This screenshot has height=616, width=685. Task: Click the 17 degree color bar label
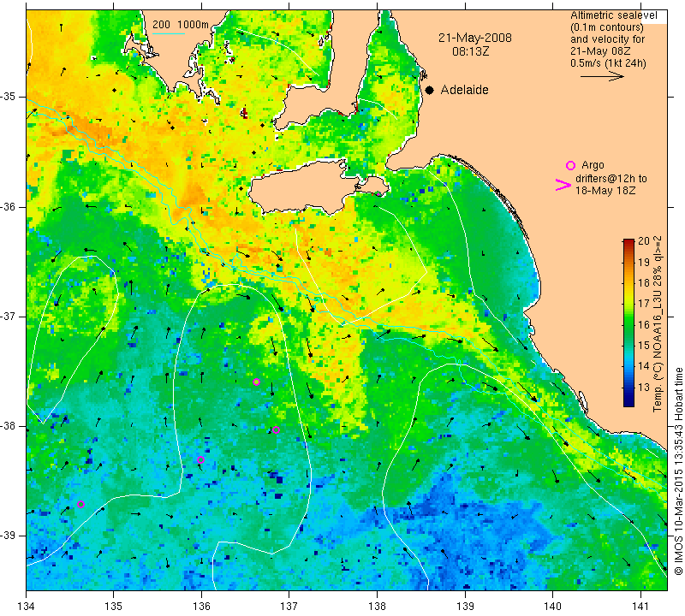(x=644, y=304)
